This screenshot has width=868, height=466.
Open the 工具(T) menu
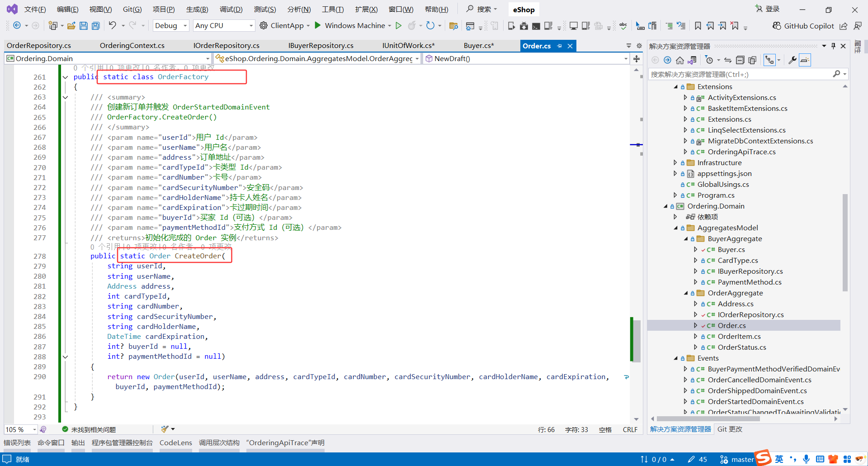(333, 10)
